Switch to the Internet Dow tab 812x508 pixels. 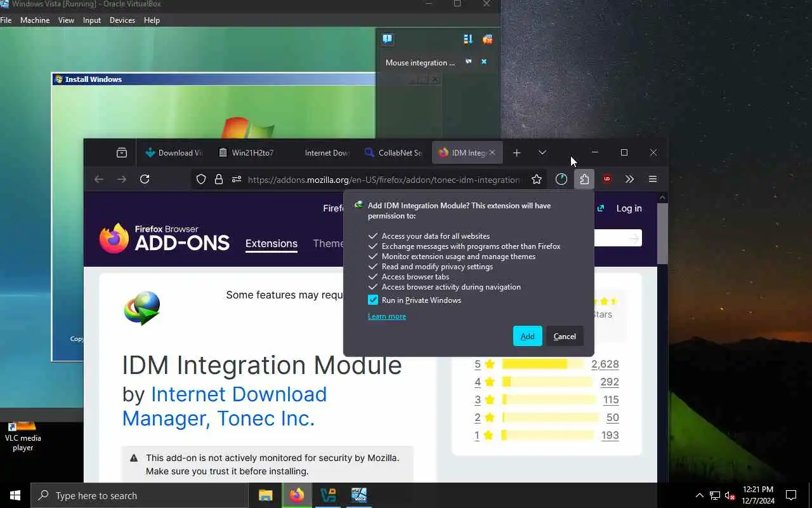(320, 152)
